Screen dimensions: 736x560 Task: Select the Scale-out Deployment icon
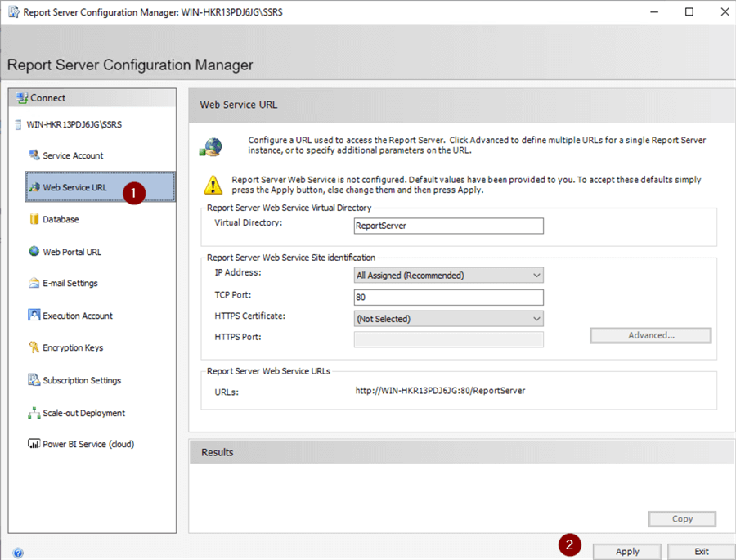click(x=34, y=413)
